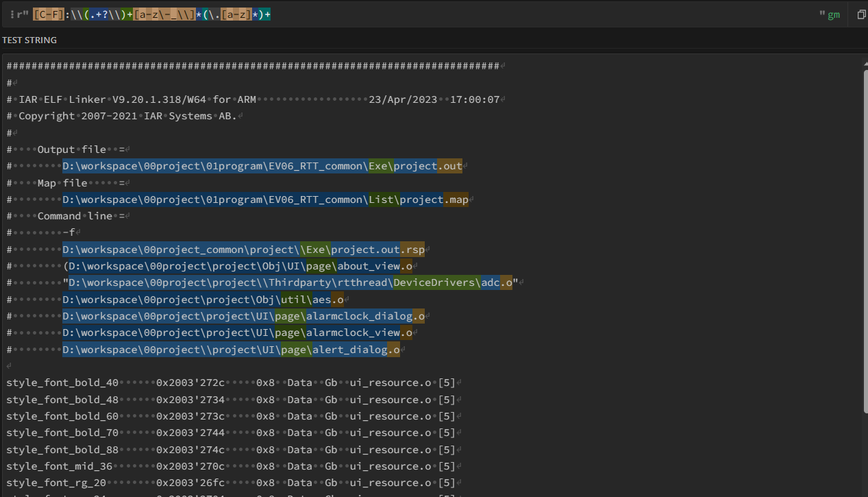Click the about_view.o path line

240,266
